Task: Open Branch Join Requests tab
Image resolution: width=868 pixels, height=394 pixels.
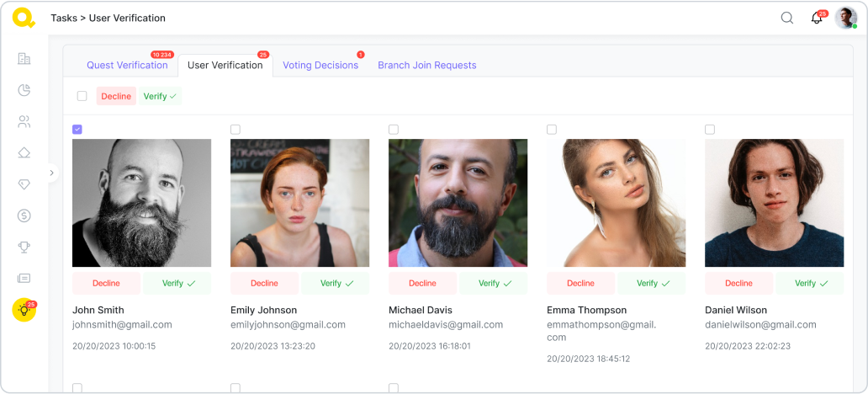Action: click(x=426, y=66)
